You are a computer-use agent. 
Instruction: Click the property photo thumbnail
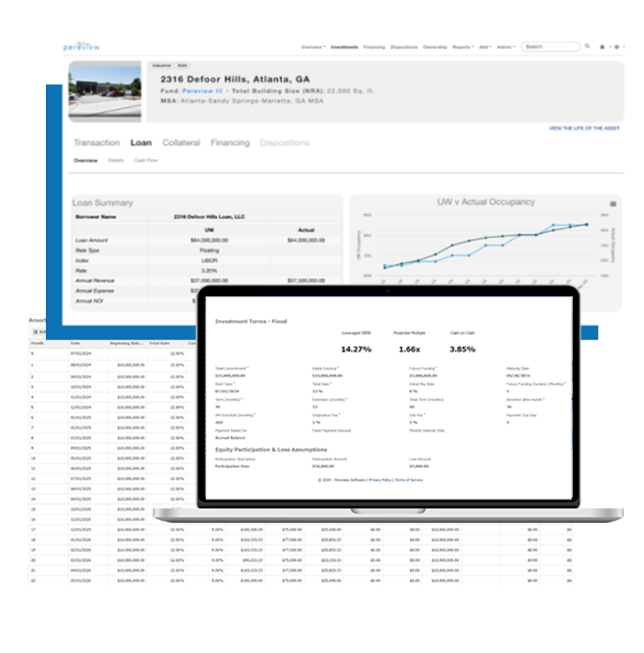pyautogui.click(x=105, y=92)
